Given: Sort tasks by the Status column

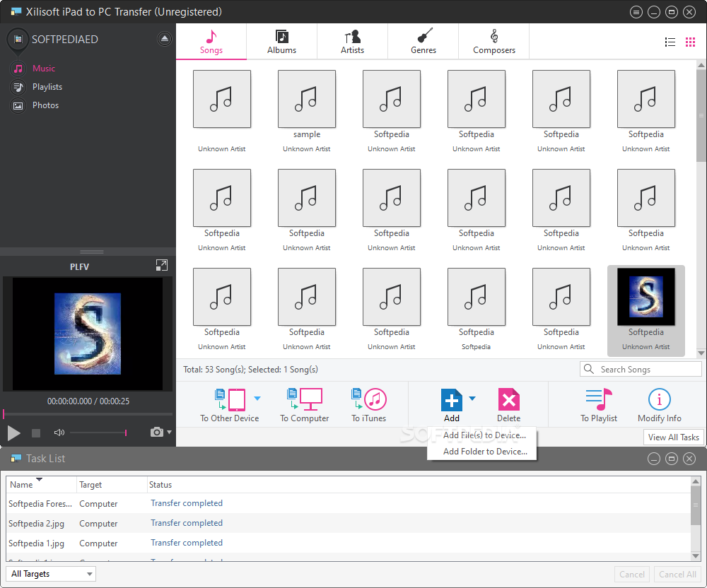Looking at the screenshot, I should (419, 485).
